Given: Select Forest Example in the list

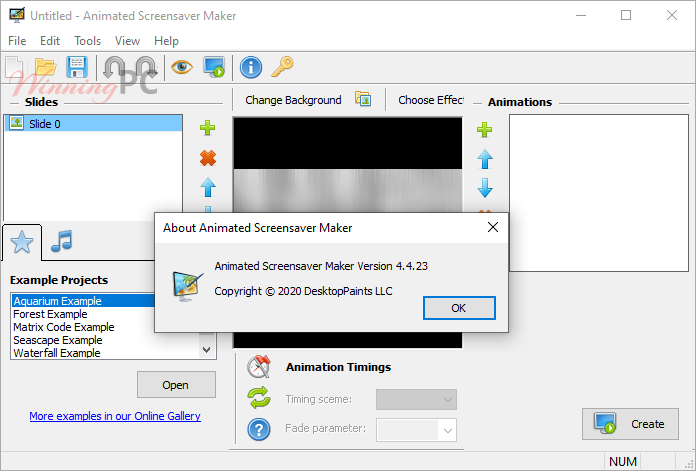Looking at the screenshot, I should click(50, 314).
